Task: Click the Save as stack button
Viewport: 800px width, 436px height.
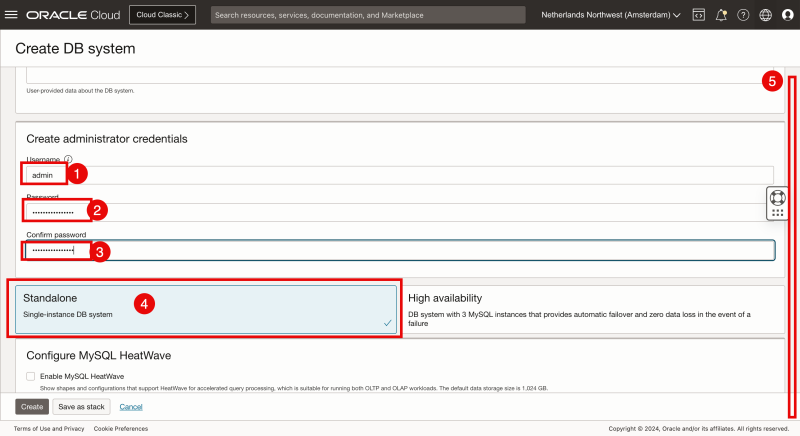Action: point(81,406)
